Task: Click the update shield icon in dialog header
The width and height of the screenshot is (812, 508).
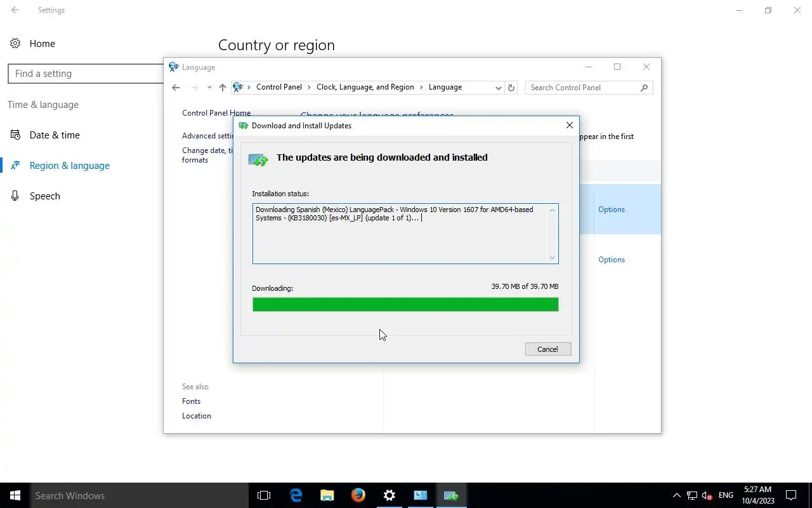Action: [x=258, y=159]
